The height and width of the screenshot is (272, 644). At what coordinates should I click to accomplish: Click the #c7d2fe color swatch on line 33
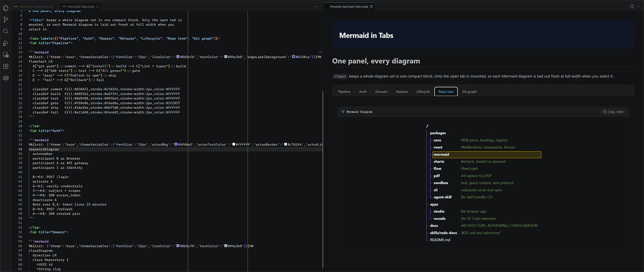[286, 144]
